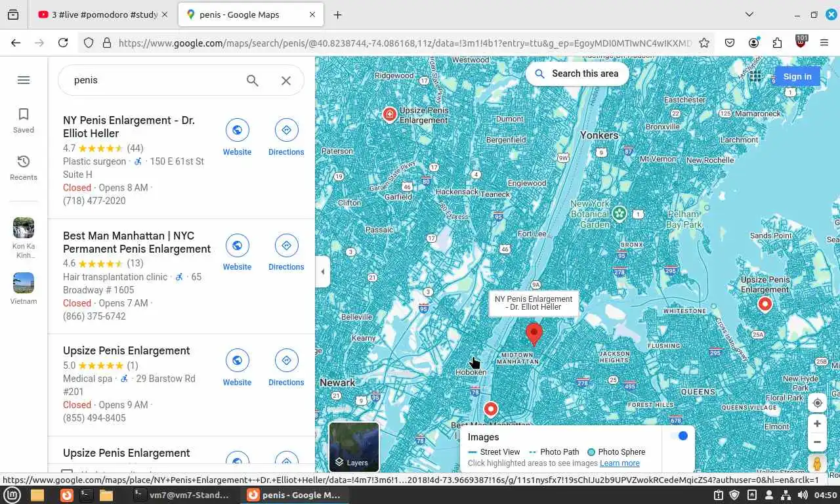Click the Yonkers label on the map
Image resolution: width=840 pixels, height=504 pixels.
tap(598, 135)
